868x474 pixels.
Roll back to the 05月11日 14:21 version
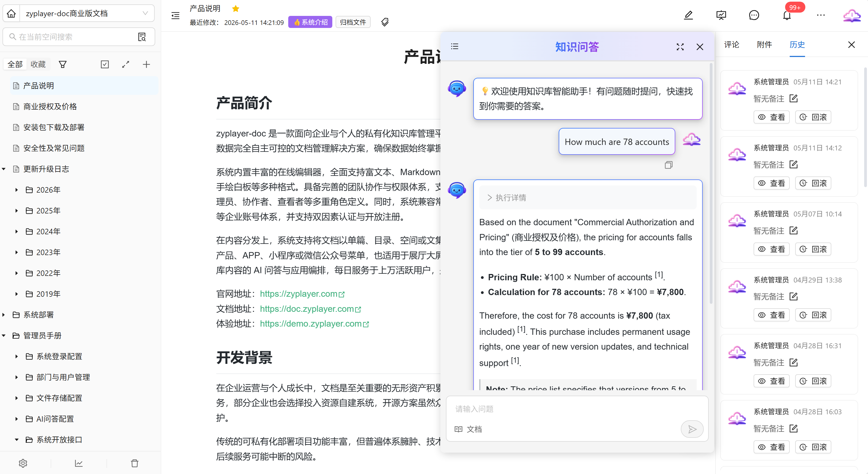tap(813, 117)
